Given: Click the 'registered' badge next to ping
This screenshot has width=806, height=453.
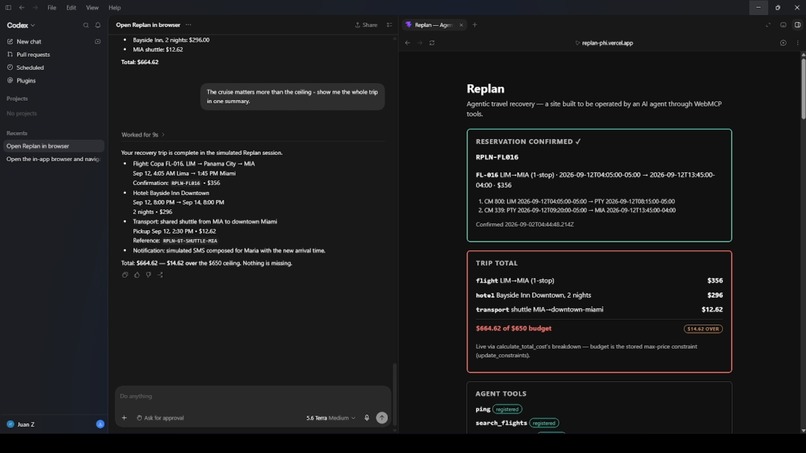Looking at the screenshot, I should (x=507, y=409).
